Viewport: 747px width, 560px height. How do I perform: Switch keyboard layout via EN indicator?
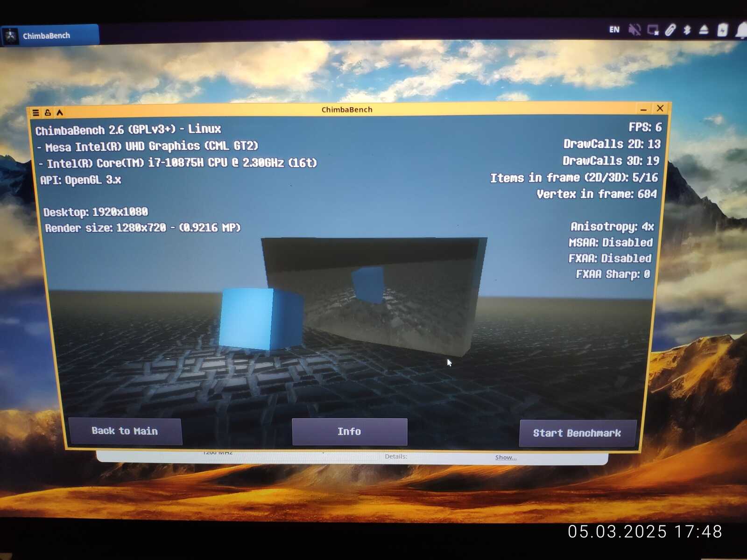pyautogui.click(x=614, y=29)
